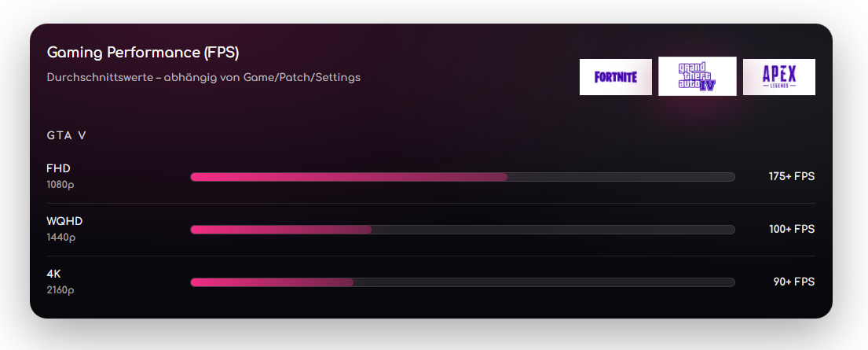
Task: Click the 100+ FPS value
Action: tap(791, 230)
